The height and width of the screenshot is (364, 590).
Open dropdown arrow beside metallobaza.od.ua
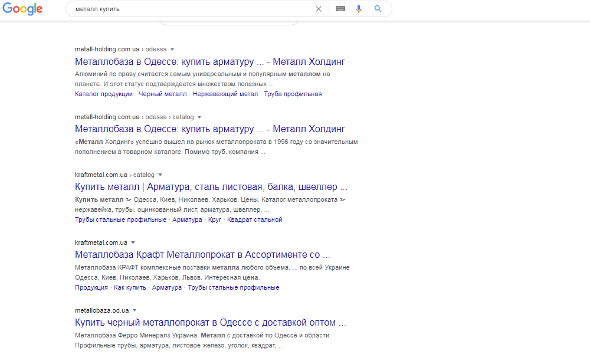tap(135, 310)
